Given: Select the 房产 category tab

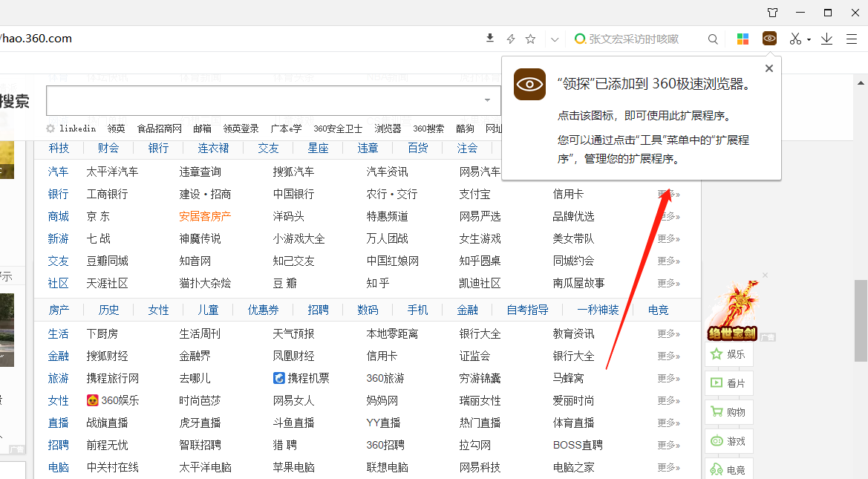Looking at the screenshot, I should pos(59,310).
